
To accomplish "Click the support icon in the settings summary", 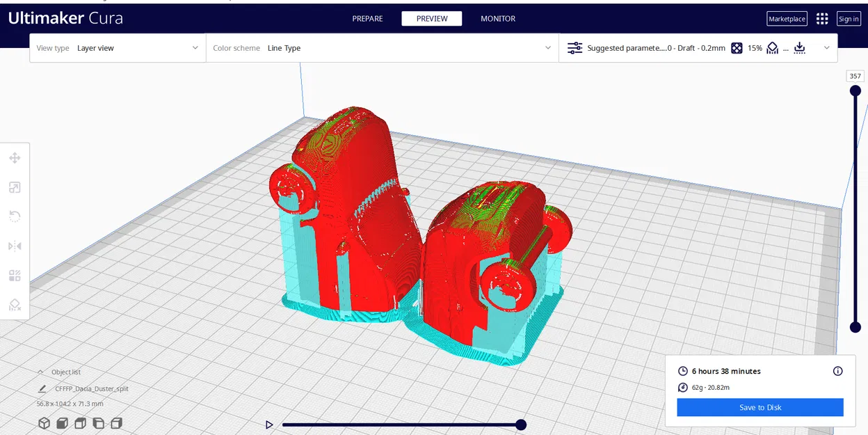I will (772, 48).
